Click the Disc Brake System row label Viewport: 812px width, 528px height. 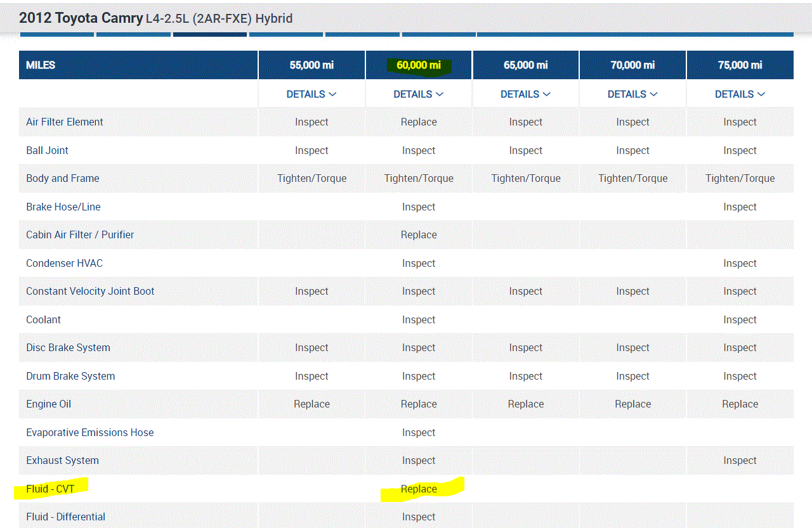click(x=68, y=347)
